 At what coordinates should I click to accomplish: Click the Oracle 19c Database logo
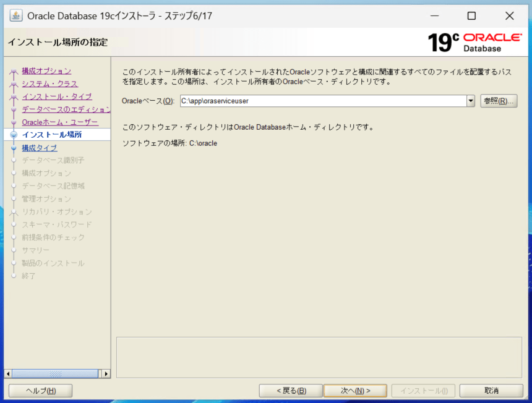474,42
